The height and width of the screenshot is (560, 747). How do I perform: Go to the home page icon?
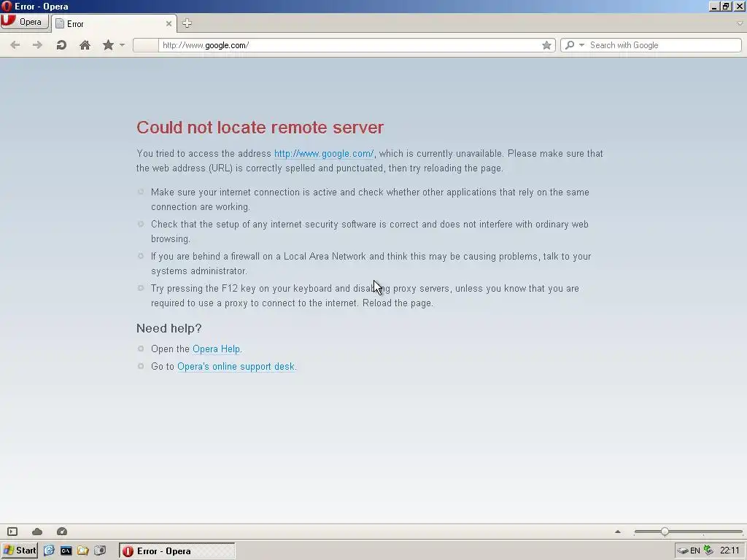pos(85,45)
